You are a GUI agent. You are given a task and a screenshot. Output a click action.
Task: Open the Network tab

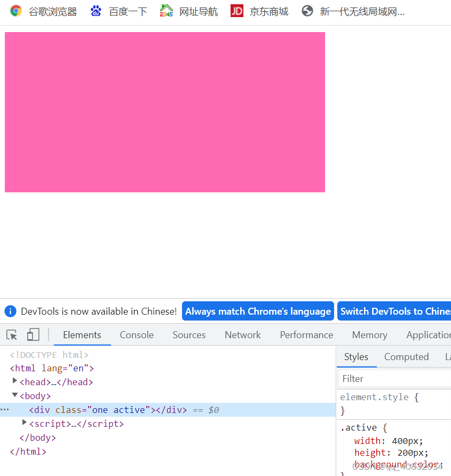pyautogui.click(x=243, y=335)
